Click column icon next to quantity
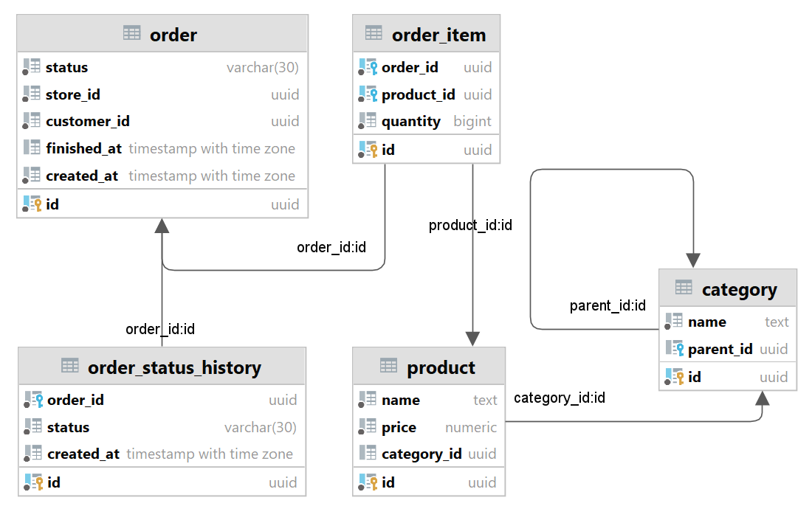Screen dimensions: 812x506 tap(368, 121)
